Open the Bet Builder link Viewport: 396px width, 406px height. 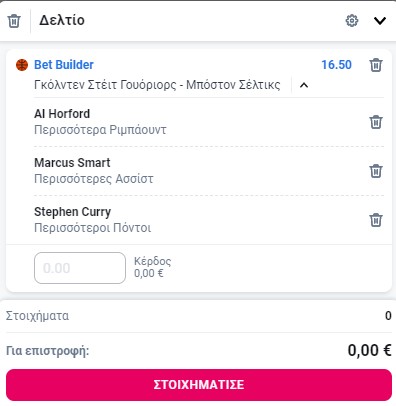click(x=64, y=65)
